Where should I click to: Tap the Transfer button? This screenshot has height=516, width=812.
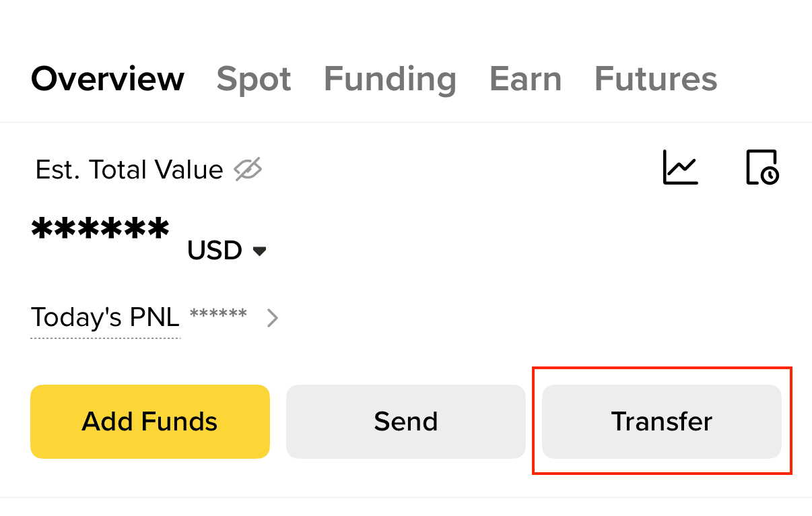pyautogui.click(x=661, y=422)
